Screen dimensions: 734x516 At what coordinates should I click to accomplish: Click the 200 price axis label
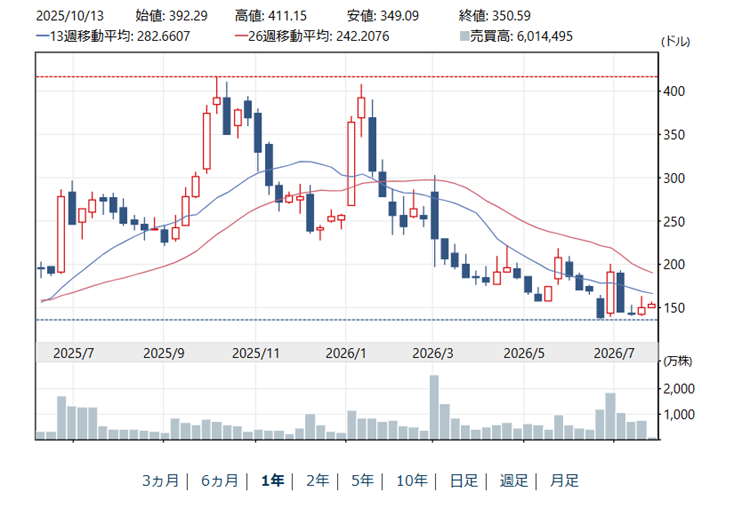pyautogui.click(x=674, y=265)
